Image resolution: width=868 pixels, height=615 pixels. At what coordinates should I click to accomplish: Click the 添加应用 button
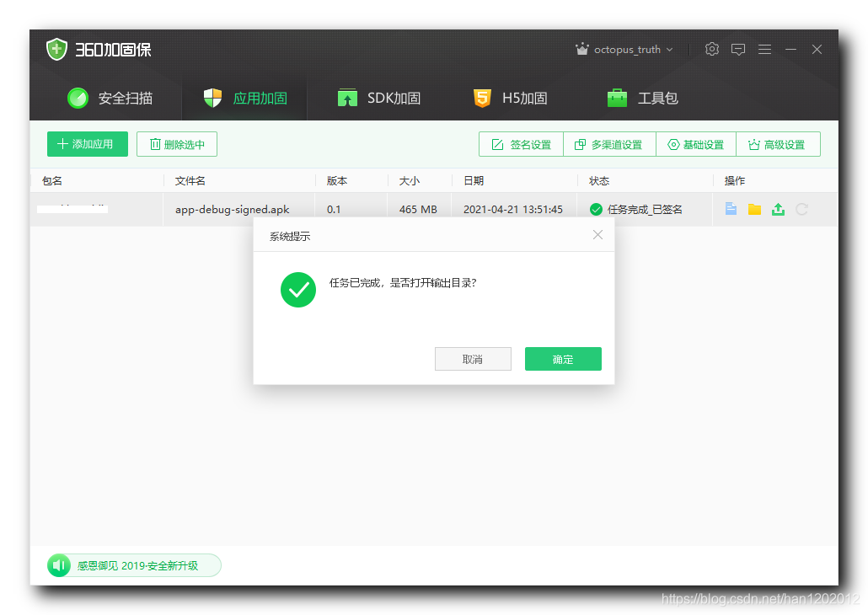[88, 144]
